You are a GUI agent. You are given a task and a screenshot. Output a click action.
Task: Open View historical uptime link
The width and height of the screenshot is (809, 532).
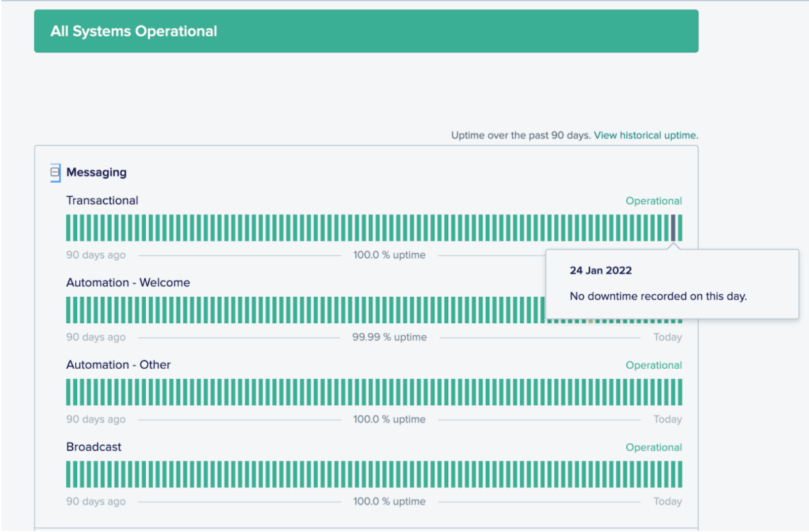[x=646, y=135]
